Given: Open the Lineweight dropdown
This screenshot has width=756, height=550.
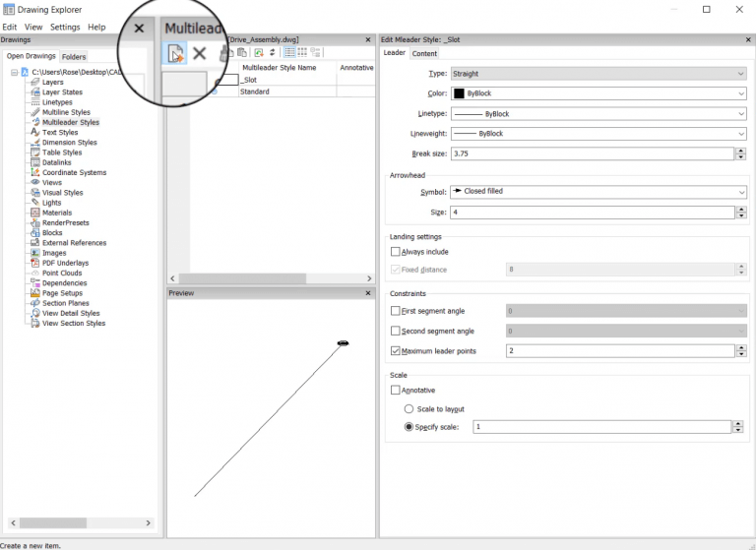Looking at the screenshot, I should 598,134.
